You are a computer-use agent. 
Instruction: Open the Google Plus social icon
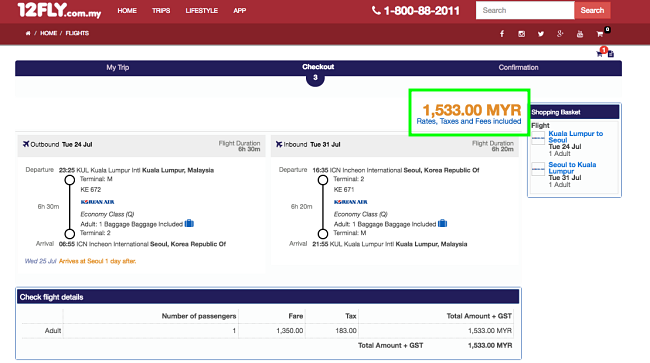pyautogui.click(x=560, y=34)
